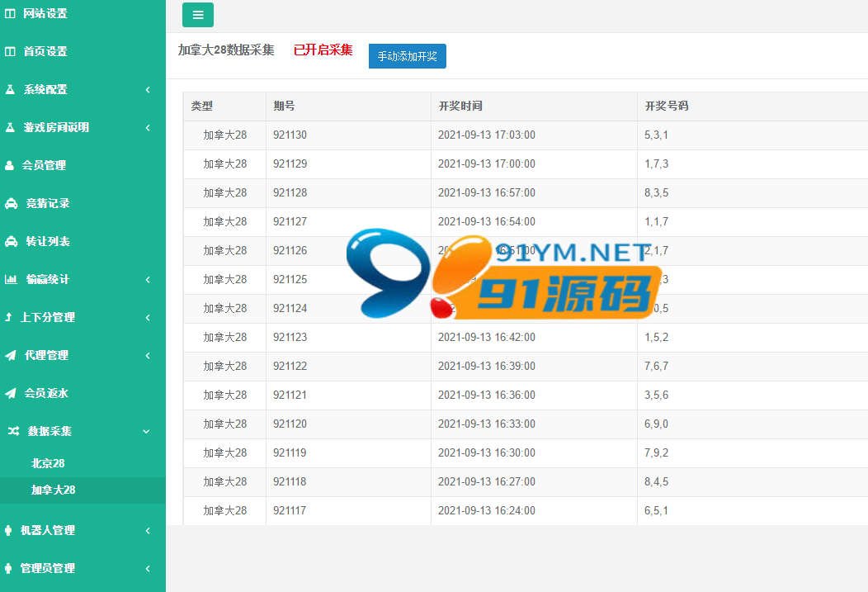Screen dimensions: 868x592
Task: Click the 加拿大28数据采集 page heading
Action: click(x=226, y=50)
